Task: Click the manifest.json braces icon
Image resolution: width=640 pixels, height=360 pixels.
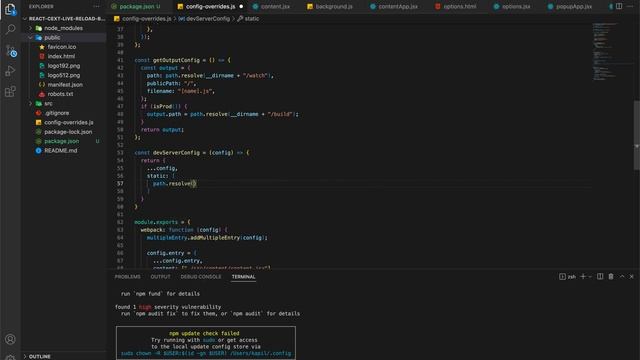Action: (42, 84)
